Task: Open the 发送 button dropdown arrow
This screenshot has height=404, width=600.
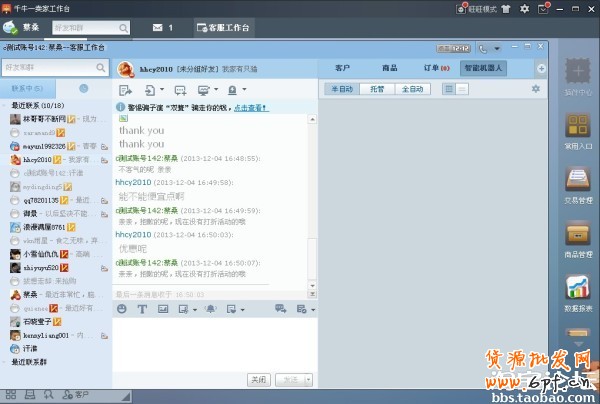Action: click(x=310, y=380)
